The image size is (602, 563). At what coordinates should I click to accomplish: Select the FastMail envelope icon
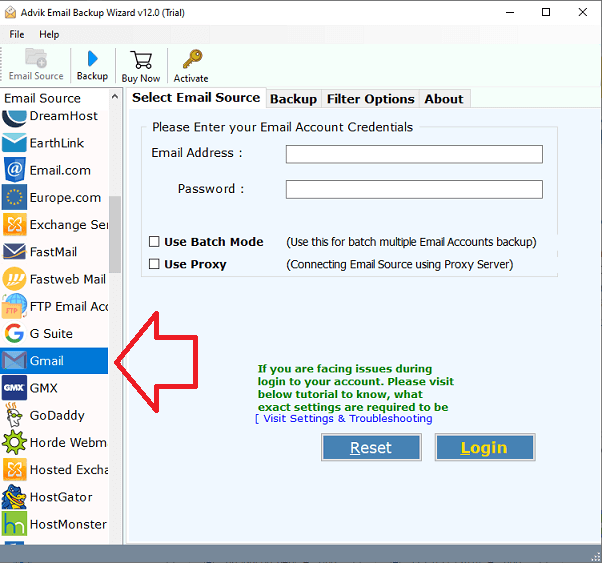tap(14, 252)
